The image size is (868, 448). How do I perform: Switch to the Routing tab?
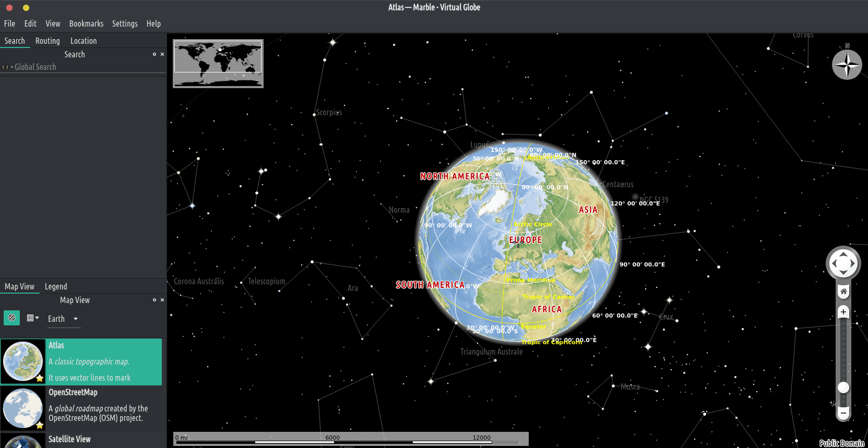click(x=47, y=41)
